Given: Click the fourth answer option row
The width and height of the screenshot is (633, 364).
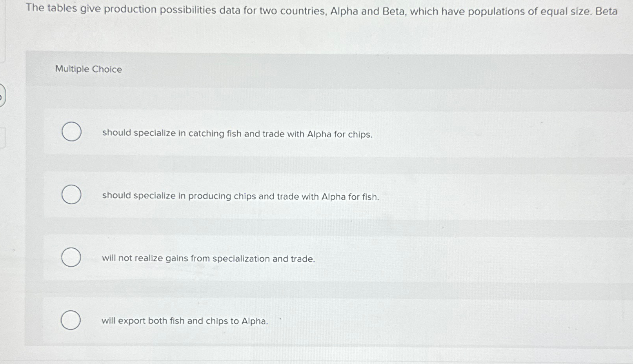Looking at the screenshot, I should click(275, 321).
